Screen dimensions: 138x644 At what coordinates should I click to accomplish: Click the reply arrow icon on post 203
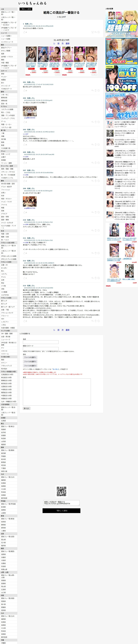(x=92, y=144)
